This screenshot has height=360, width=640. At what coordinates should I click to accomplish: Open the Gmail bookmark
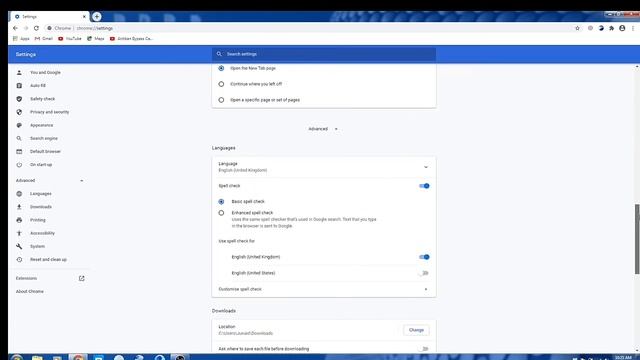click(44, 38)
